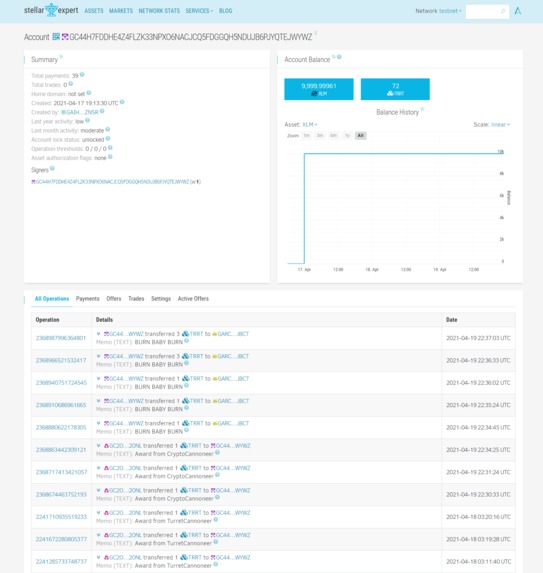Viewport: 543px width, 573px height.
Task: Click info icon beside Account Balance heading
Action: click(x=339, y=57)
